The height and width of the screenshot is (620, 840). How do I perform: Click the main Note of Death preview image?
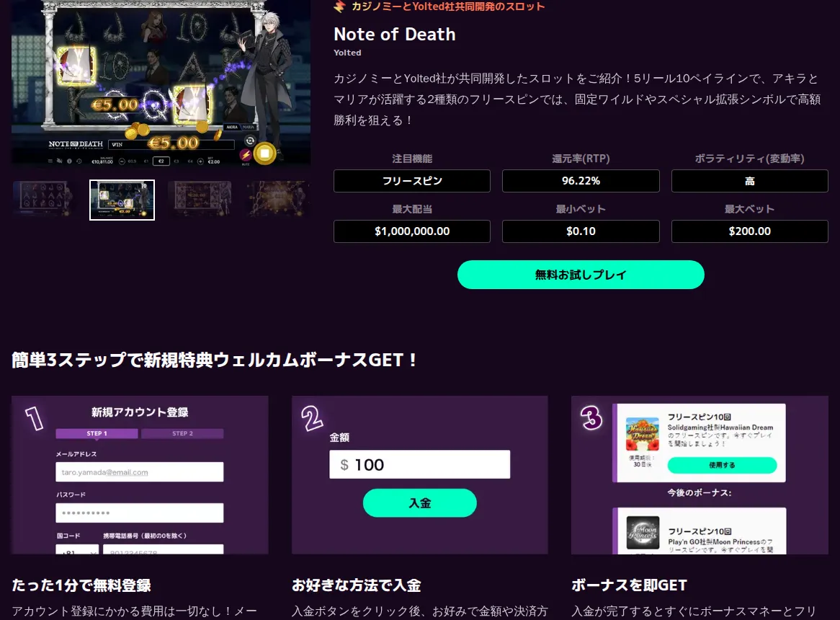[161, 83]
